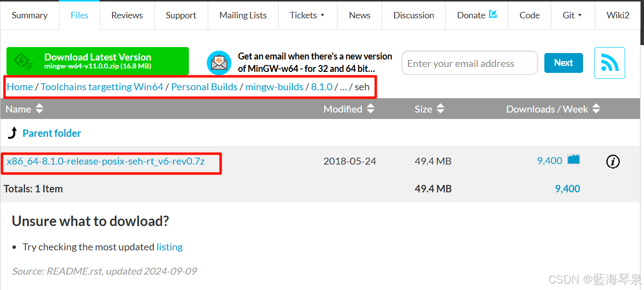This screenshot has height=290, width=644.
Task: Sort by Size column arrows
Action: tap(440, 109)
